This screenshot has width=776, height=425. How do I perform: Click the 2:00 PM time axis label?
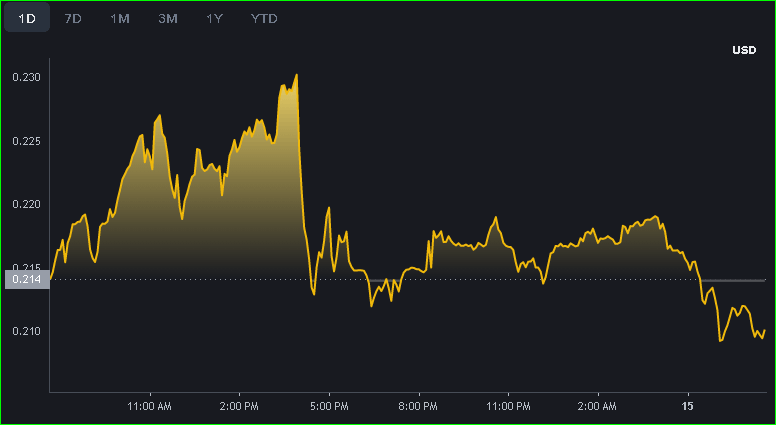pyautogui.click(x=240, y=407)
